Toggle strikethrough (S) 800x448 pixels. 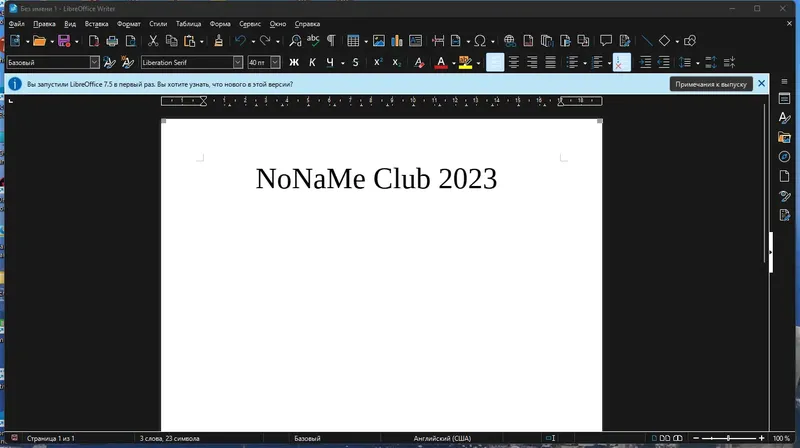point(356,62)
